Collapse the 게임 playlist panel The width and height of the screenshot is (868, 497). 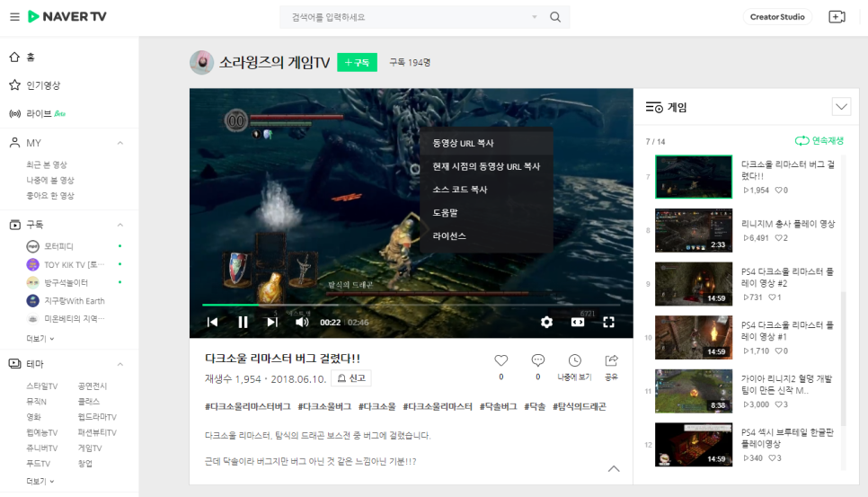[841, 107]
